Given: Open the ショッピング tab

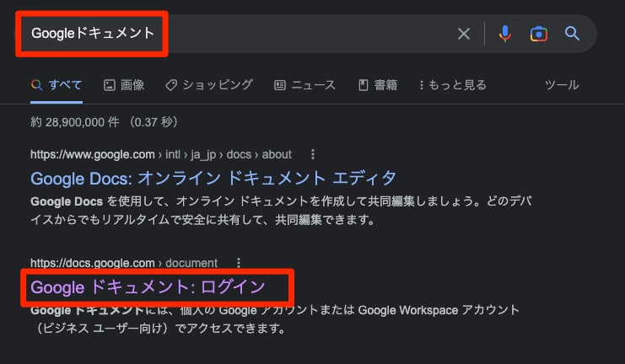Looking at the screenshot, I should pyautogui.click(x=209, y=85).
